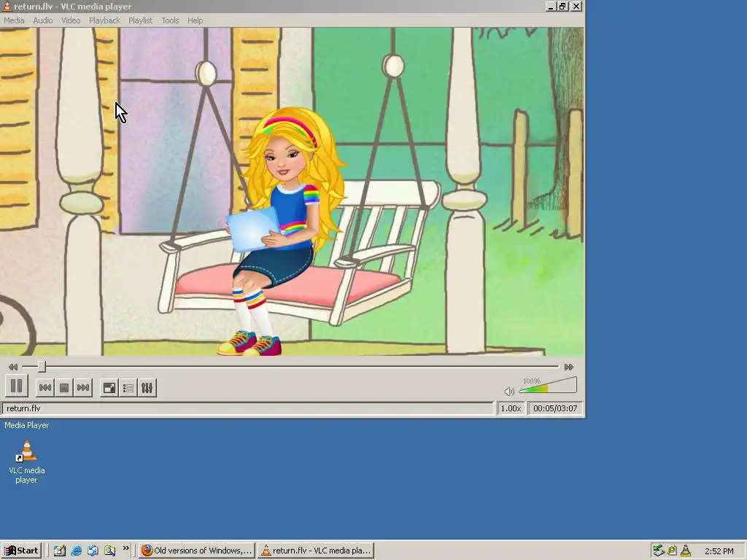Show the playlist panel button
This screenshot has width=747, height=560.
point(128,388)
